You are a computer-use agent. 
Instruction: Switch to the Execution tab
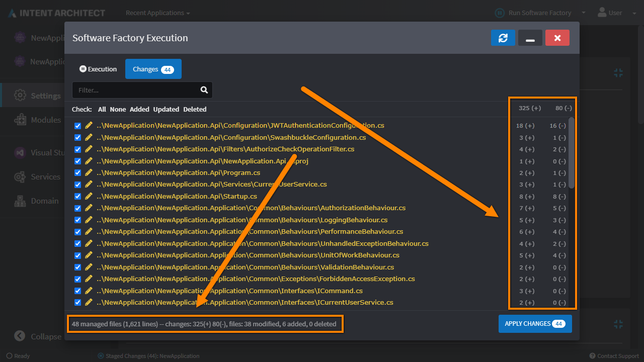98,69
